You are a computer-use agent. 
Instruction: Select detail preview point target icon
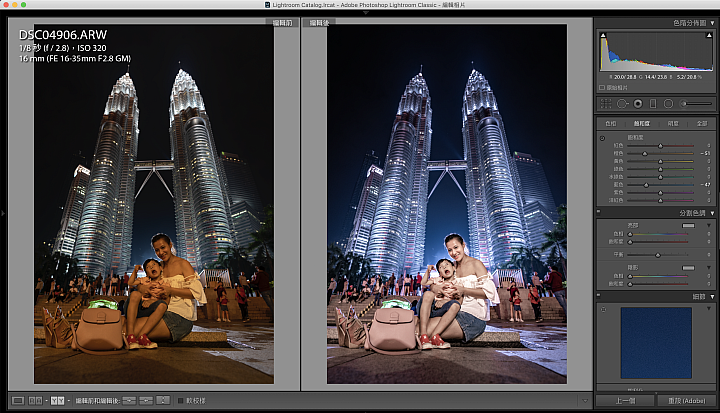[x=603, y=309]
